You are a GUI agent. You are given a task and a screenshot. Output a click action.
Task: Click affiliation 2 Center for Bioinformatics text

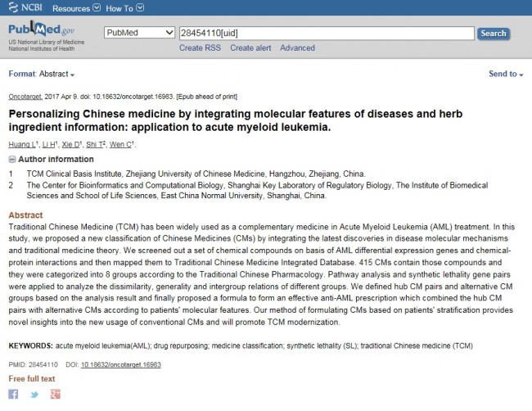257,190
